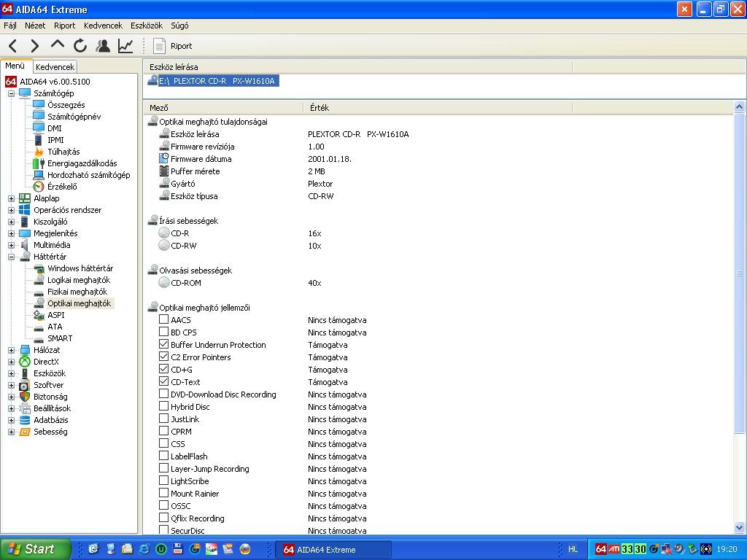Collapse the Számítógép tree node
The image size is (747, 560).
[11, 93]
